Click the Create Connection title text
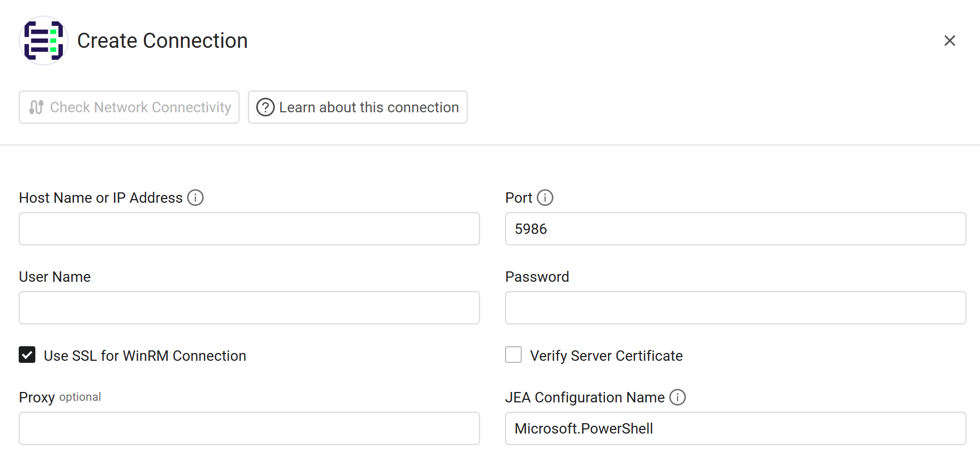The width and height of the screenshot is (980, 458). click(162, 41)
